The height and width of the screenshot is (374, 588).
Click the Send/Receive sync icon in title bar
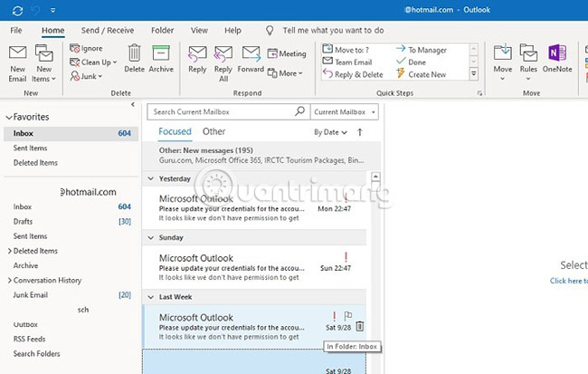(x=17, y=11)
